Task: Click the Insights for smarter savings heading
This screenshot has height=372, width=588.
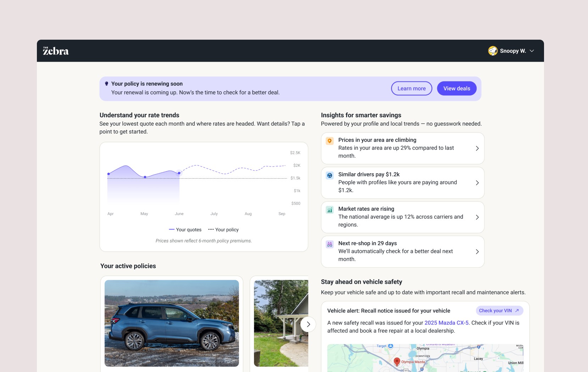Action: (x=361, y=115)
